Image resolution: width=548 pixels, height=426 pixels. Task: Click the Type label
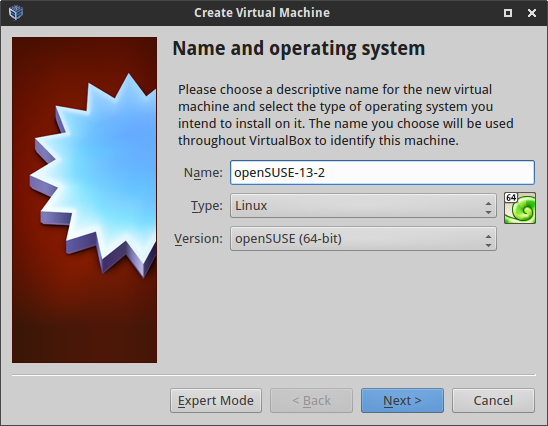click(x=207, y=206)
